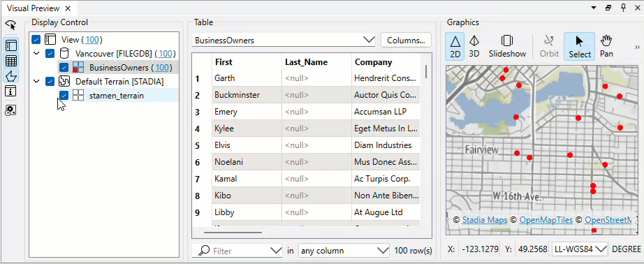The width and height of the screenshot is (644, 264).
Task: Collapse the Vancouver [FILEGDB] tree node
Action: tap(36, 53)
